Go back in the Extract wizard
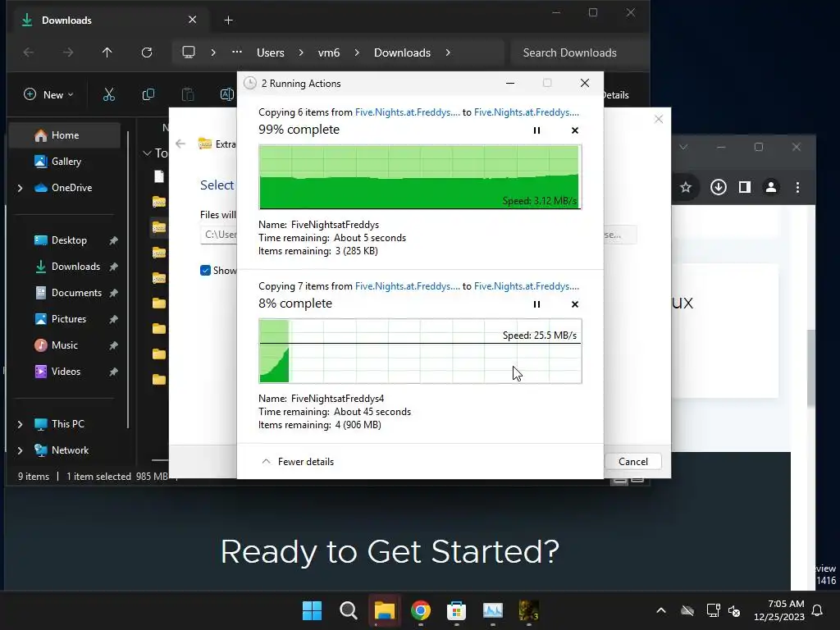840x630 pixels. tap(180, 144)
